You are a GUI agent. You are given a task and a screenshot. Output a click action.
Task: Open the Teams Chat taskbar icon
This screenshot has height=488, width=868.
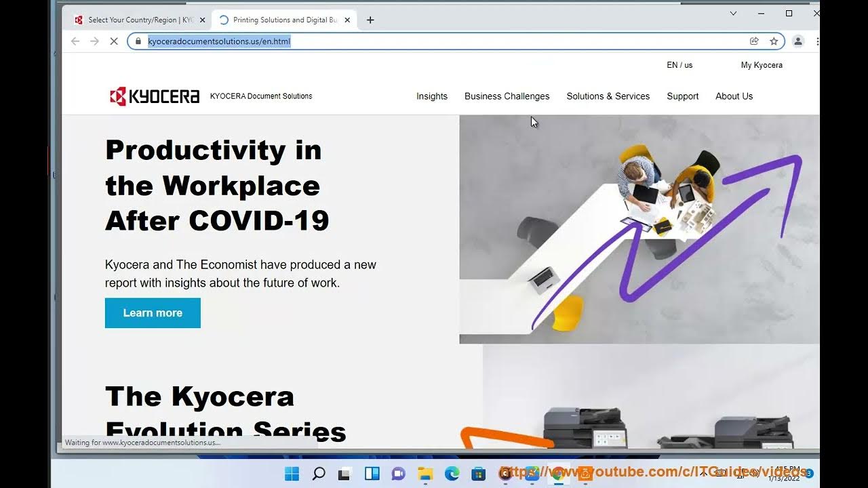[x=399, y=474]
